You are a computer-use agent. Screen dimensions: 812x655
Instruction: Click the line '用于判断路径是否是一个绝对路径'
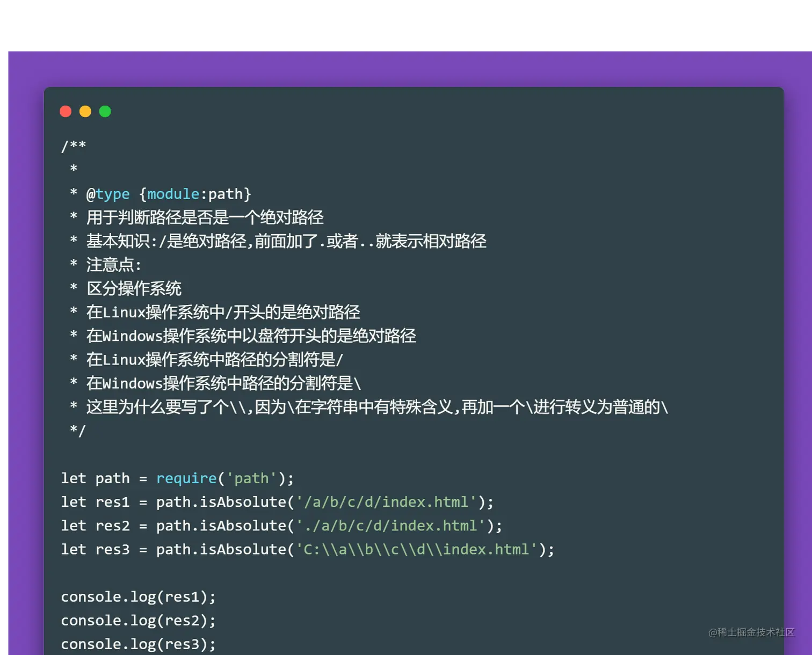click(197, 217)
